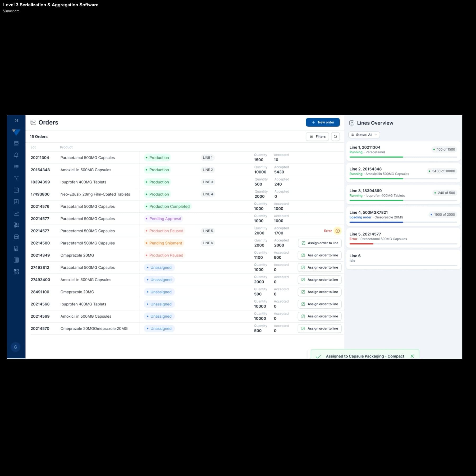
Task: Open the bulleted list icon in sidebar
Action: coord(16,167)
